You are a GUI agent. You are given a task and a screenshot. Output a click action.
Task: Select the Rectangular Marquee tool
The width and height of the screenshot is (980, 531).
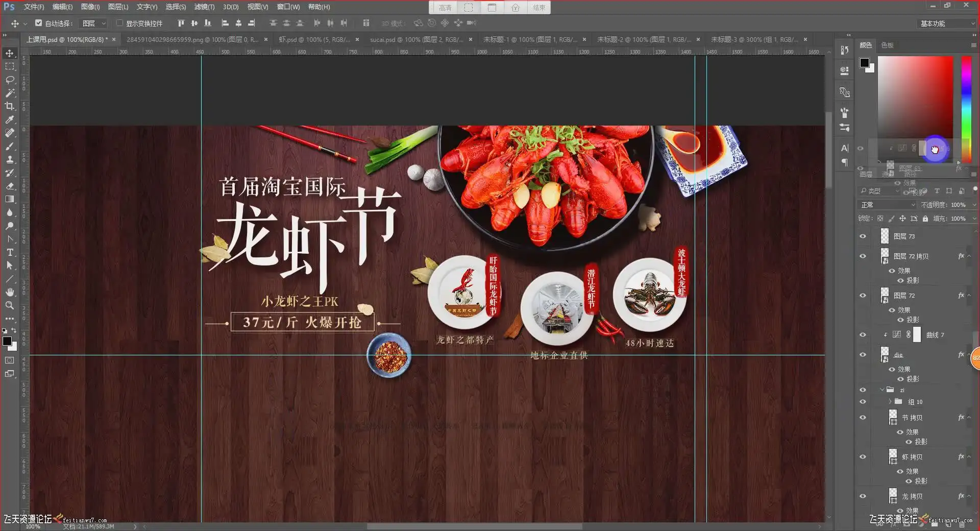click(x=10, y=66)
